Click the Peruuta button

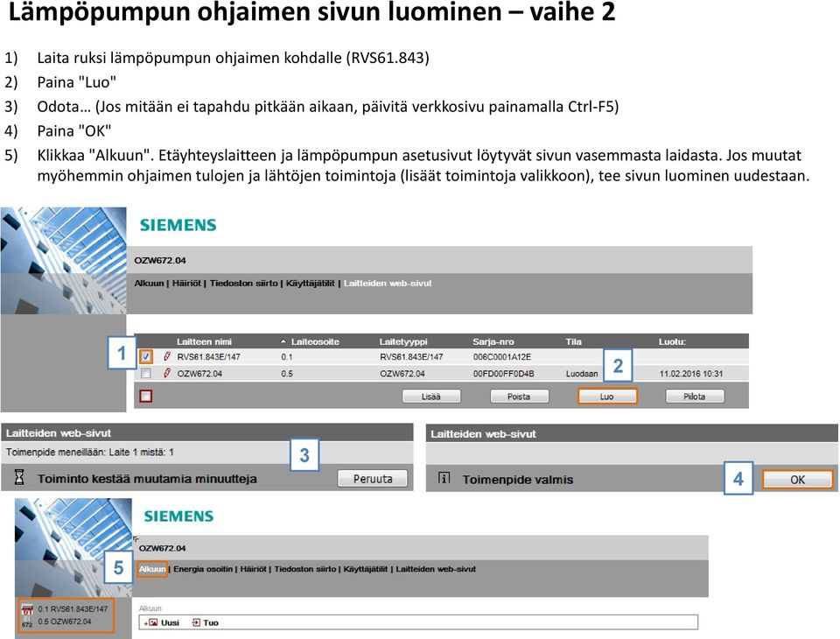coord(373,478)
